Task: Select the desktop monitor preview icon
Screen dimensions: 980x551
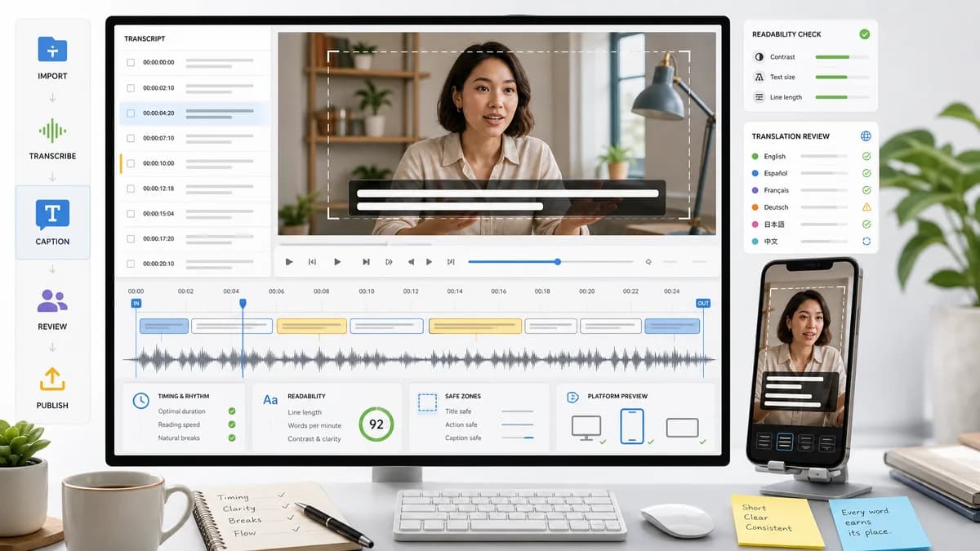Action: pyautogui.click(x=586, y=427)
